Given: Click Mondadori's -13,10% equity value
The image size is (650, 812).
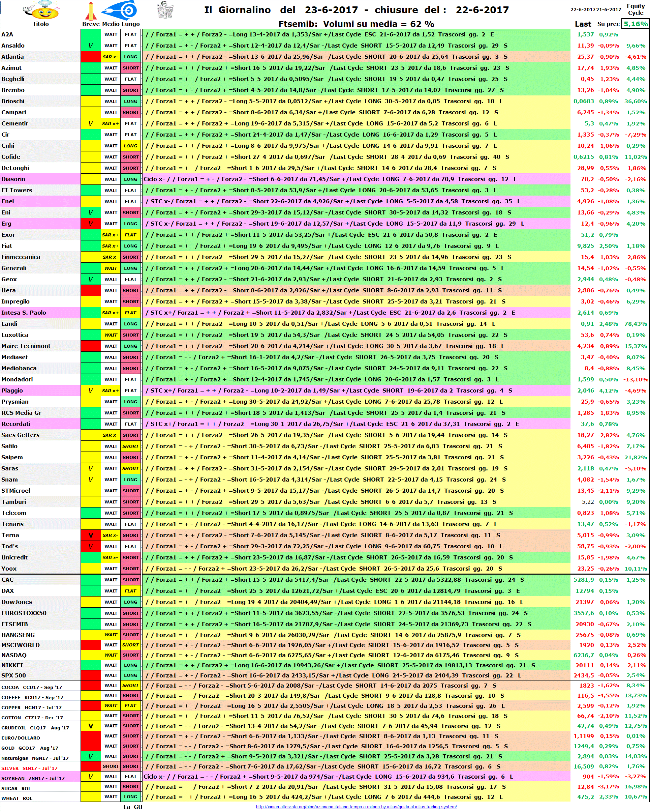Looking at the screenshot, I should pyautogui.click(x=636, y=379).
